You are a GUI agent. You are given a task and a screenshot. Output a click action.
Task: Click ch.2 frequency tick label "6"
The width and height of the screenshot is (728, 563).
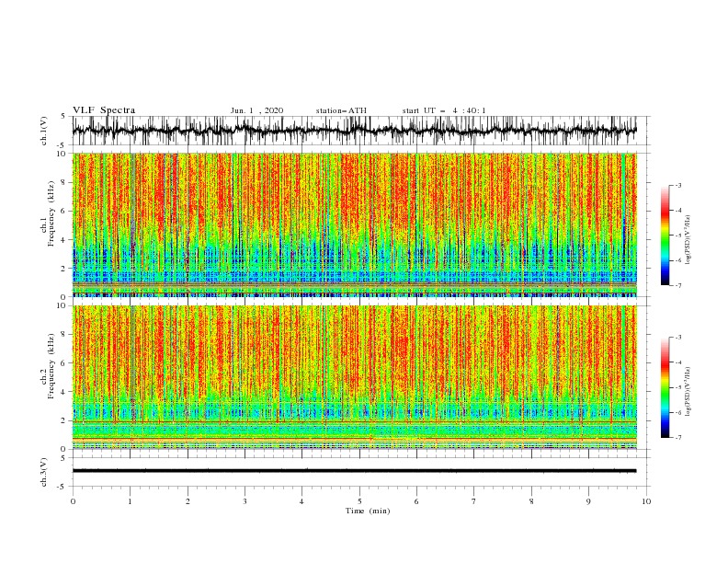(x=64, y=363)
